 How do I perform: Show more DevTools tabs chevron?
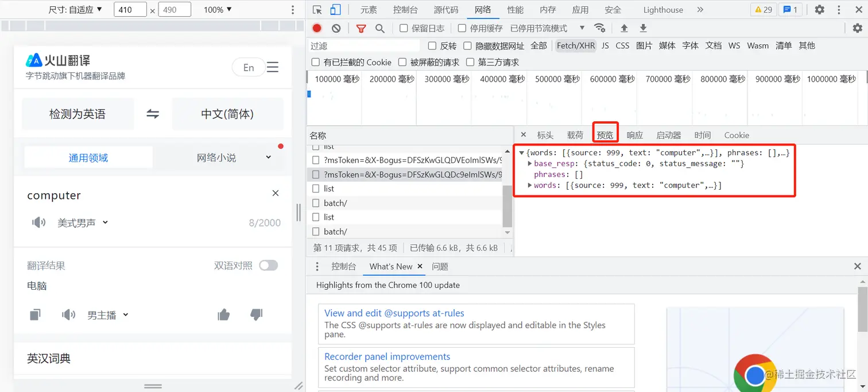[700, 10]
